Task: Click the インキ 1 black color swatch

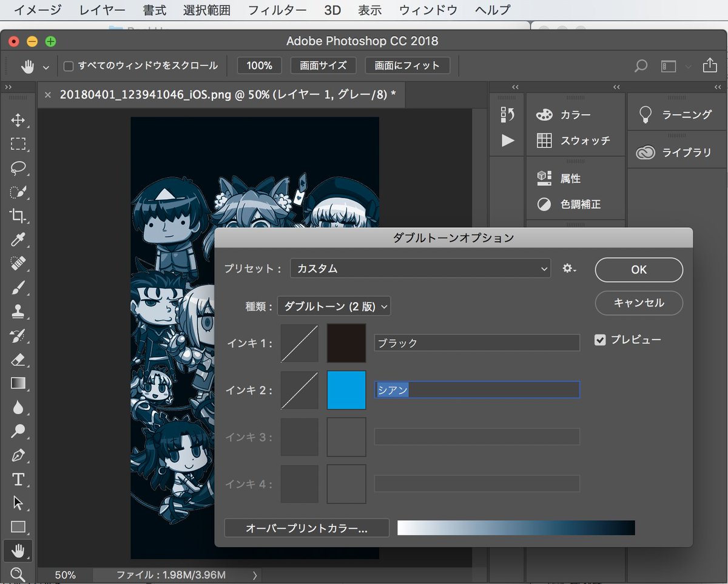Action: click(x=346, y=343)
